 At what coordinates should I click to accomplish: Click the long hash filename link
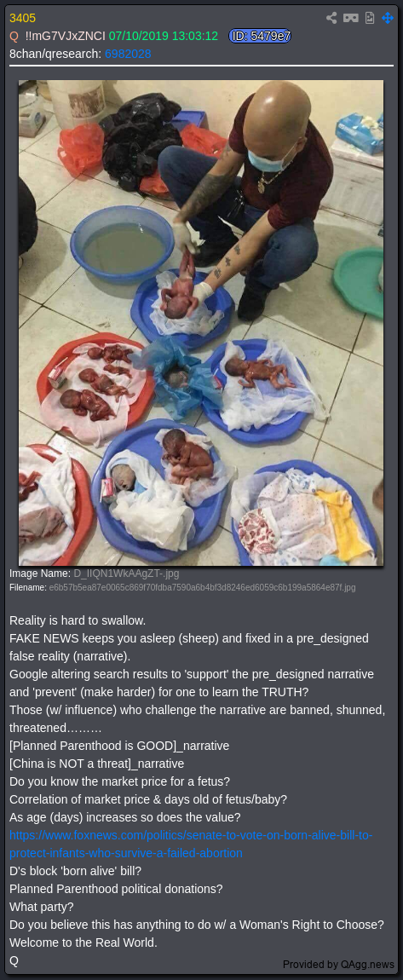(x=203, y=587)
